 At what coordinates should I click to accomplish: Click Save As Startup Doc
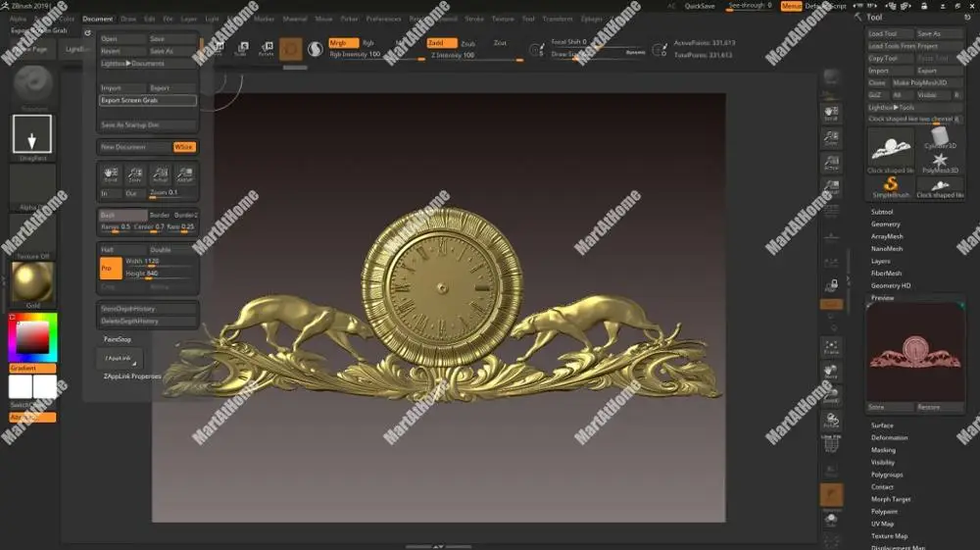click(x=148, y=125)
